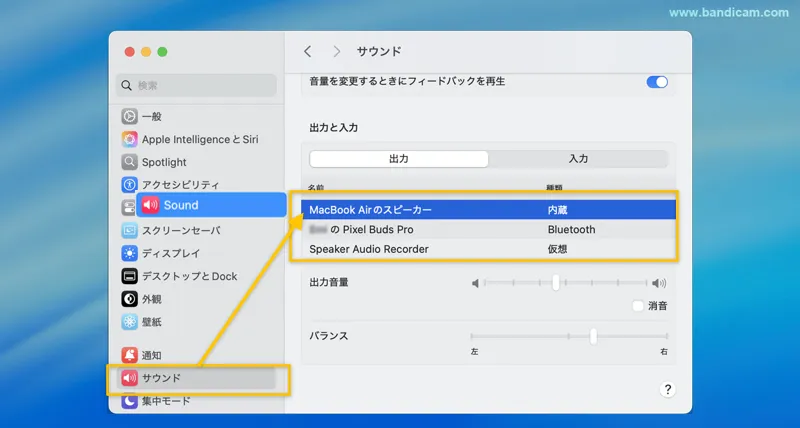Go forward with the right chevron
The height and width of the screenshot is (428, 800).
tap(337, 52)
